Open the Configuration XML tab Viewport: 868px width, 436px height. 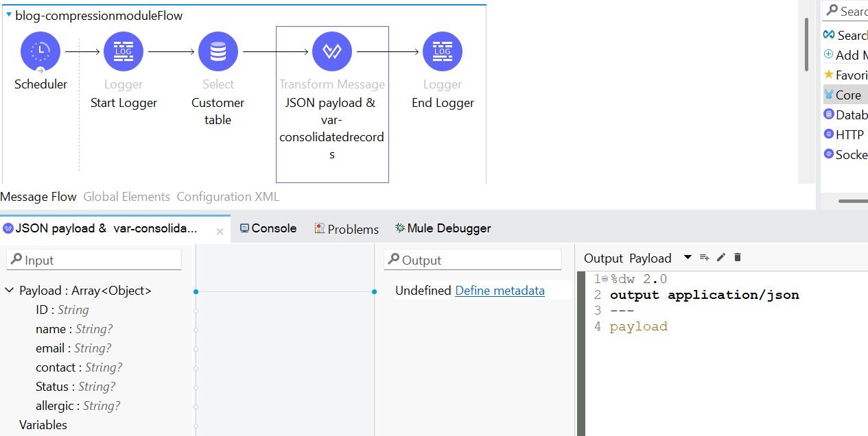pyautogui.click(x=228, y=197)
